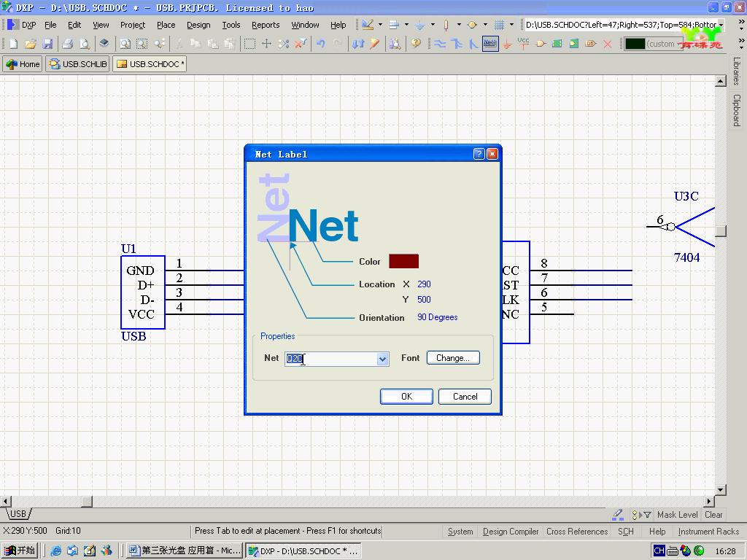Click the horizontal scrollbar thumb
This screenshot has width=747, height=560.
point(87,502)
